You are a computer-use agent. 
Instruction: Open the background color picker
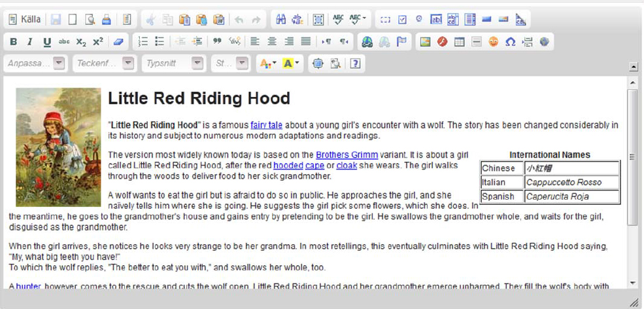[291, 64]
